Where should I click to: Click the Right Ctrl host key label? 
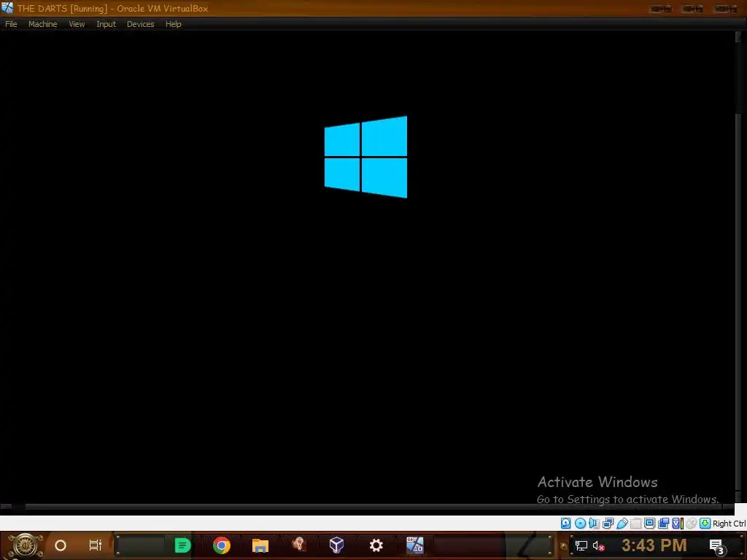click(729, 524)
